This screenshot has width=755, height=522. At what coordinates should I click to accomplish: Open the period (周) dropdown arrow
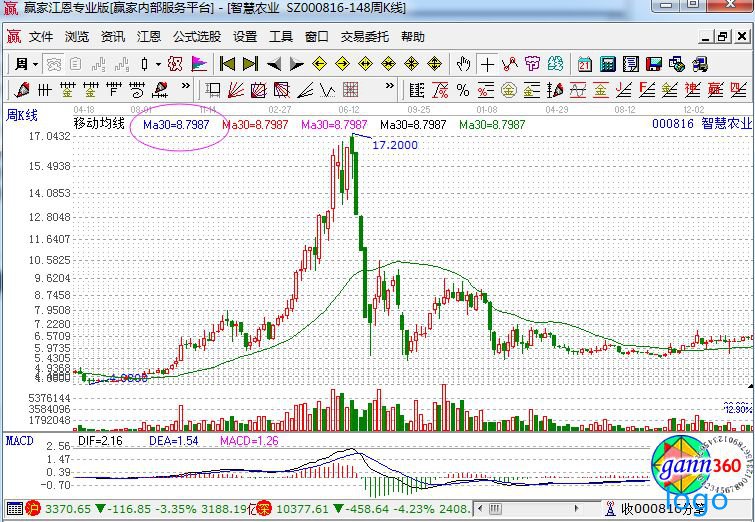(x=35, y=64)
